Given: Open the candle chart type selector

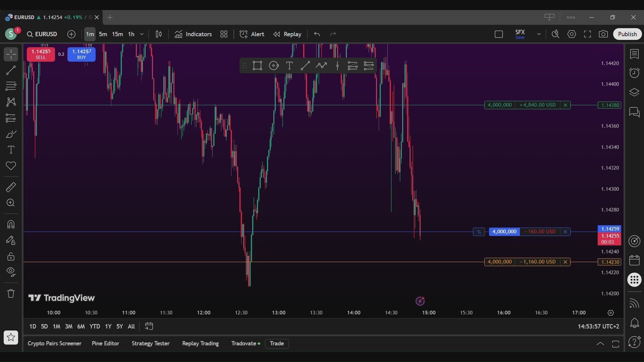Looking at the screenshot, I should tap(159, 34).
